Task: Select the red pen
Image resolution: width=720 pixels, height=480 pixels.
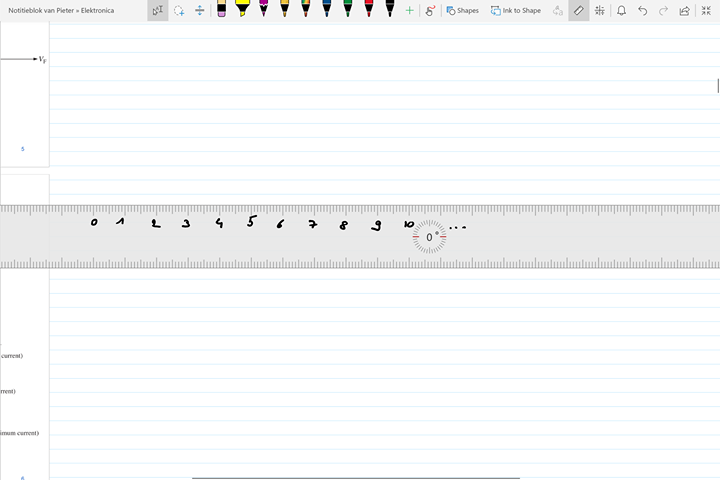Action: pos(369,9)
